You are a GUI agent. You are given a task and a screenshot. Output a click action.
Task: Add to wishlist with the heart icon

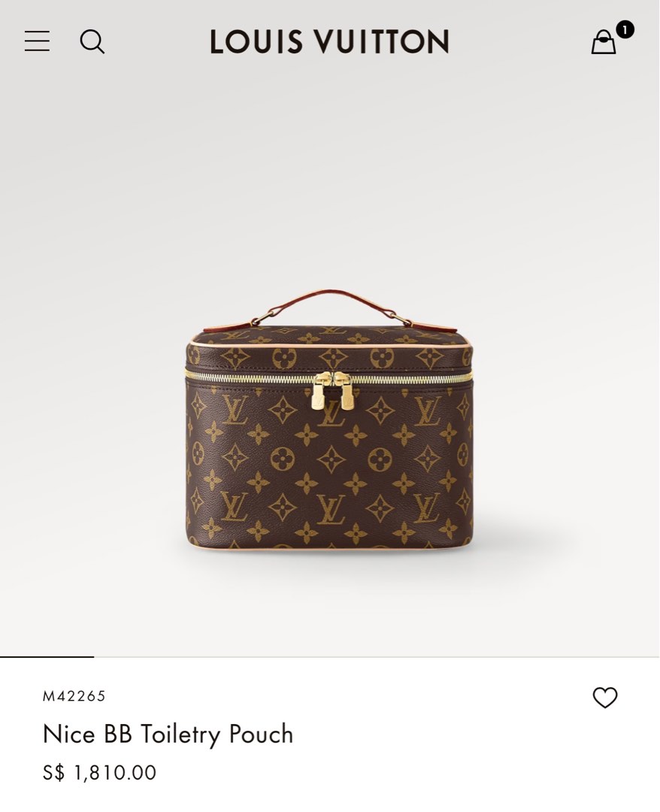point(605,697)
